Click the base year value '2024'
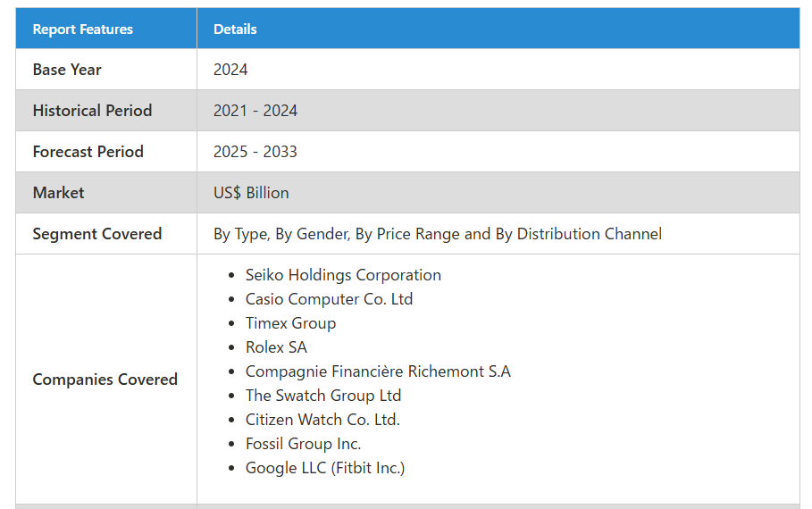 tap(230, 70)
